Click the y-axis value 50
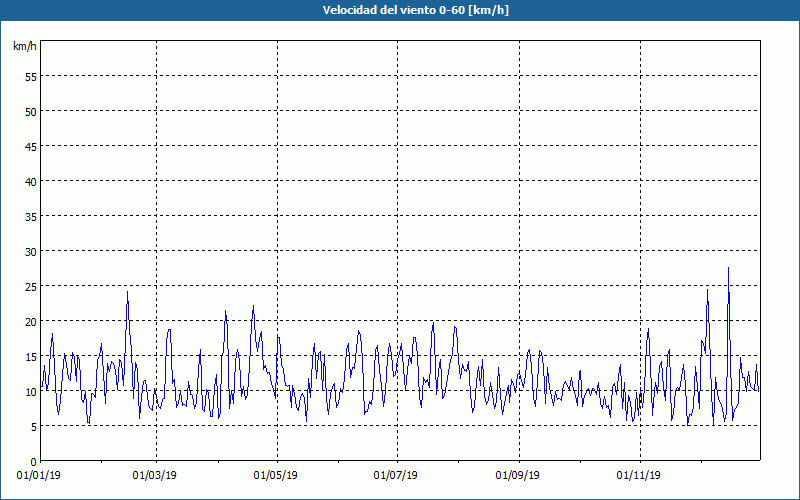This screenshot has height=500, width=800. [31, 112]
